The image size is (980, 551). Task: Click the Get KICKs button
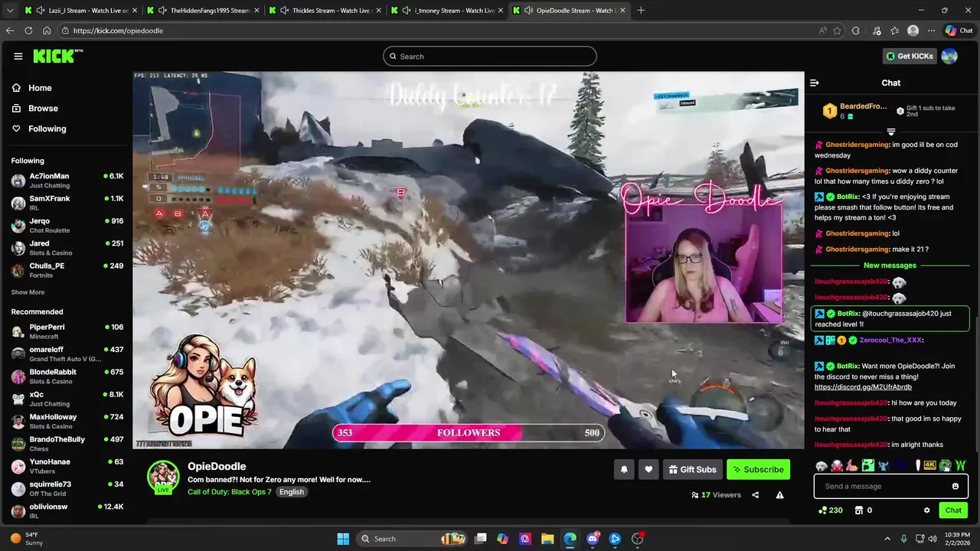tap(910, 56)
